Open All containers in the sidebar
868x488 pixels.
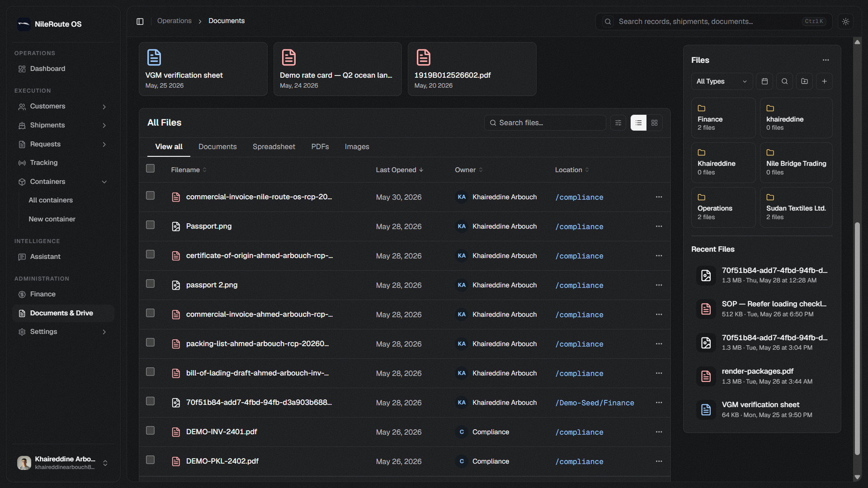(51, 200)
